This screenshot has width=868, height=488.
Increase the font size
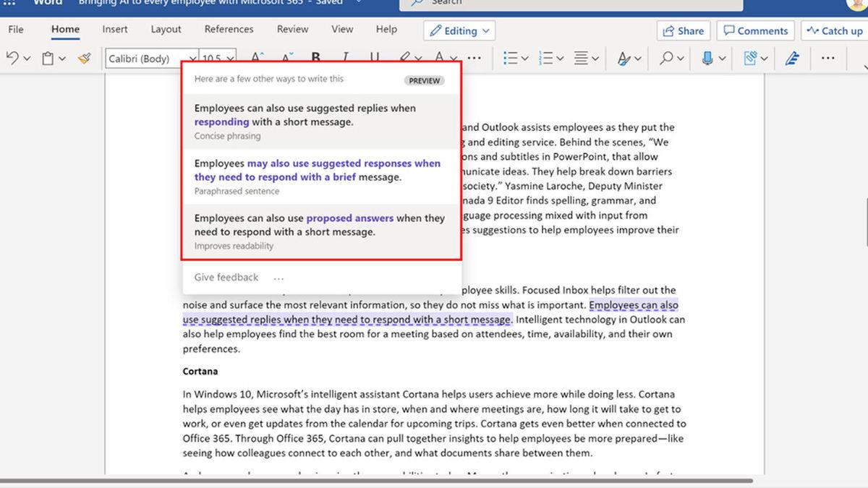click(256, 55)
